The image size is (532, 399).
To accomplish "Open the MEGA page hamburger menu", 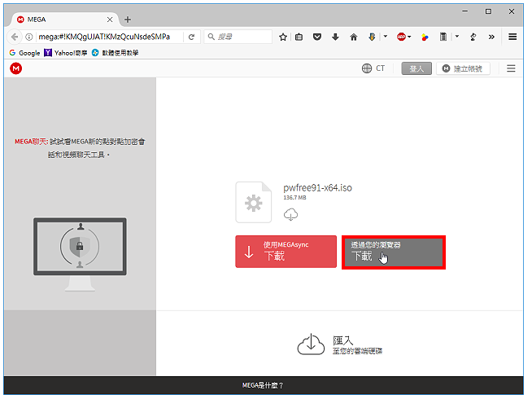I will pyautogui.click(x=511, y=68).
